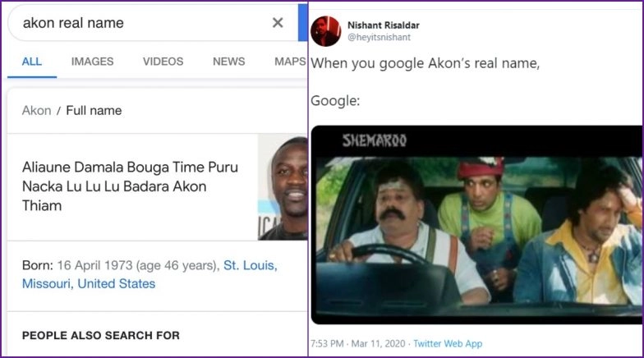Click the 'PEOPLE ALSO SEARCH FOR' heading
The width and height of the screenshot is (644, 358).
pos(100,335)
